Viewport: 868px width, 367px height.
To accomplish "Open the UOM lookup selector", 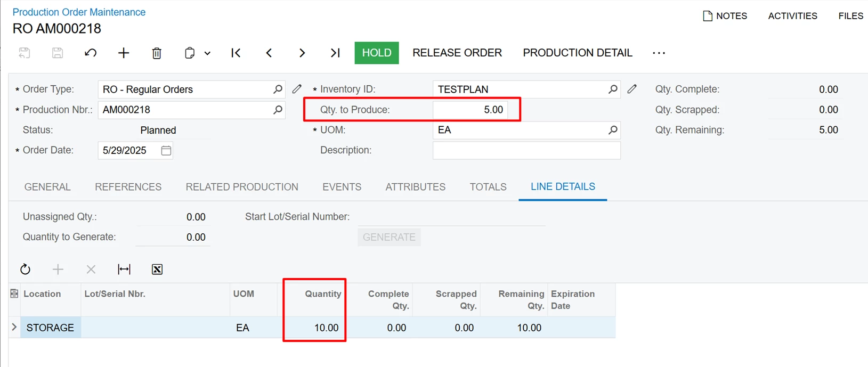I will coord(613,130).
